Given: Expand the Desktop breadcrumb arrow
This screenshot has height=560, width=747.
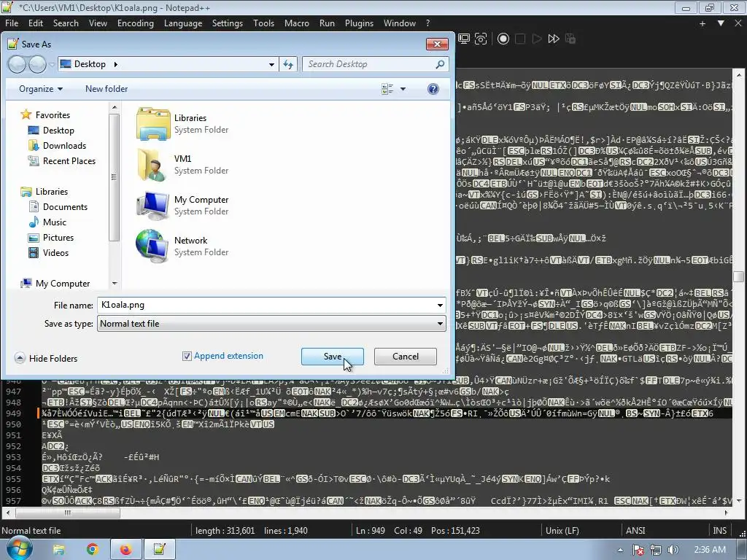Looking at the screenshot, I should [x=115, y=64].
